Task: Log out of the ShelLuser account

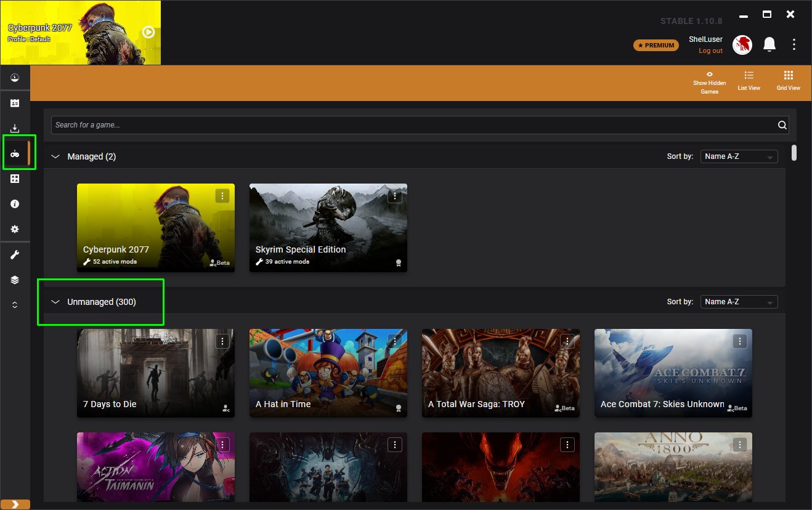Action: 710,51
